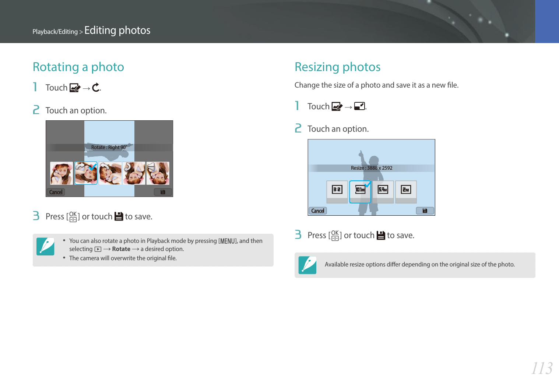The width and height of the screenshot is (559, 392).
Task: Click "Change the size of a photo" description
Action: tap(376, 85)
